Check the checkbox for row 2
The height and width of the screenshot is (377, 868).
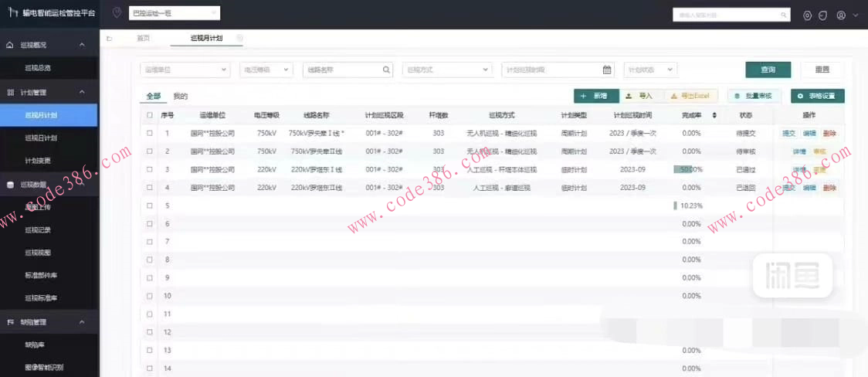[150, 151]
